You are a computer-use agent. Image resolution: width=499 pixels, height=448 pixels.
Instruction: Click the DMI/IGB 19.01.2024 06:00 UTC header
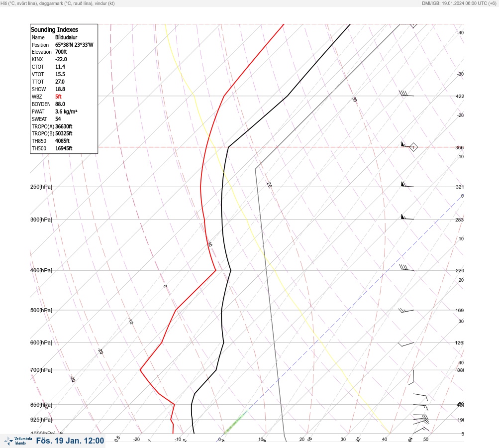(x=459, y=3)
